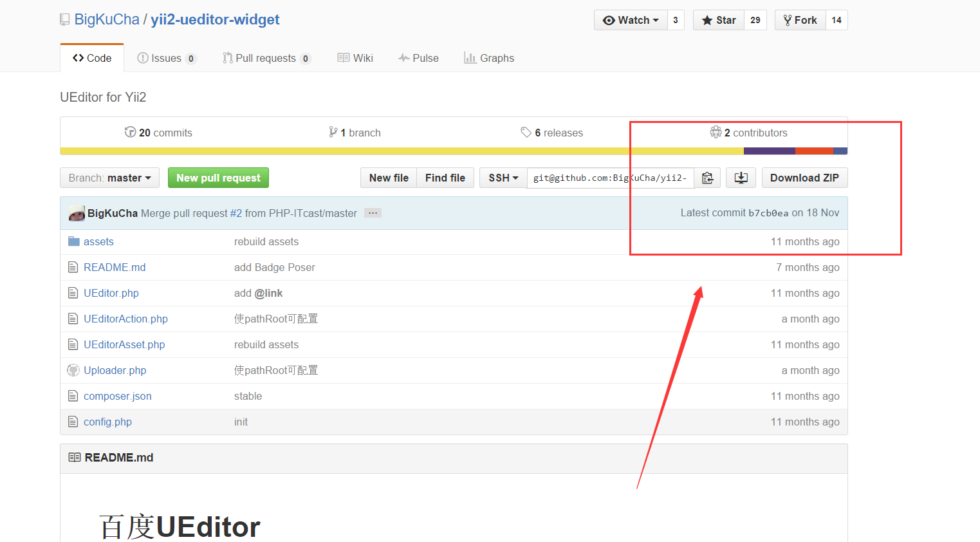Open the assets folder
The height and width of the screenshot is (542, 980).
(x=98, y=241)
